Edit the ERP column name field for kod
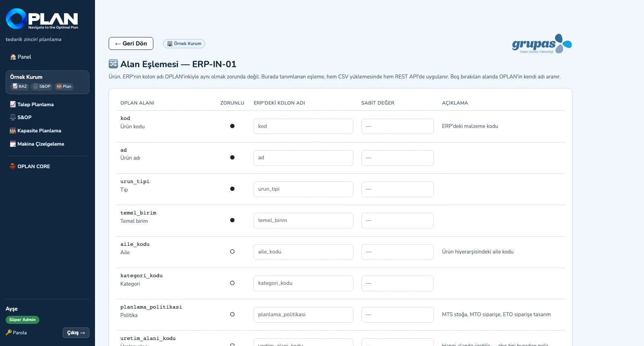 (303, 126)
